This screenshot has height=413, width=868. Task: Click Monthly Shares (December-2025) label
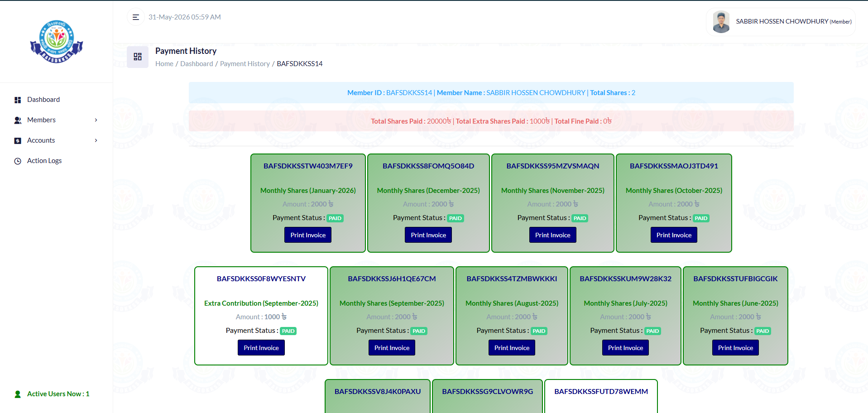[428, 191]
